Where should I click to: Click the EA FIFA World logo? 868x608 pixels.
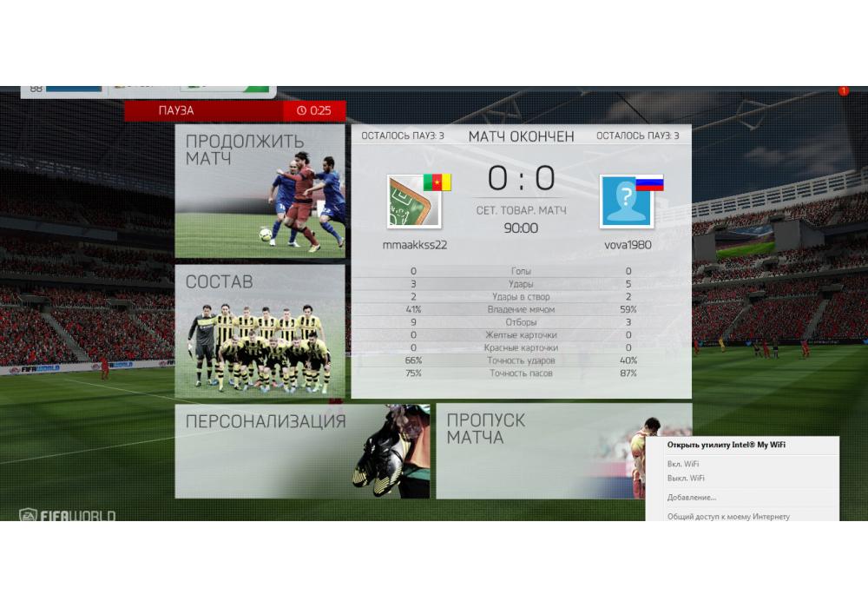point(68,516)
